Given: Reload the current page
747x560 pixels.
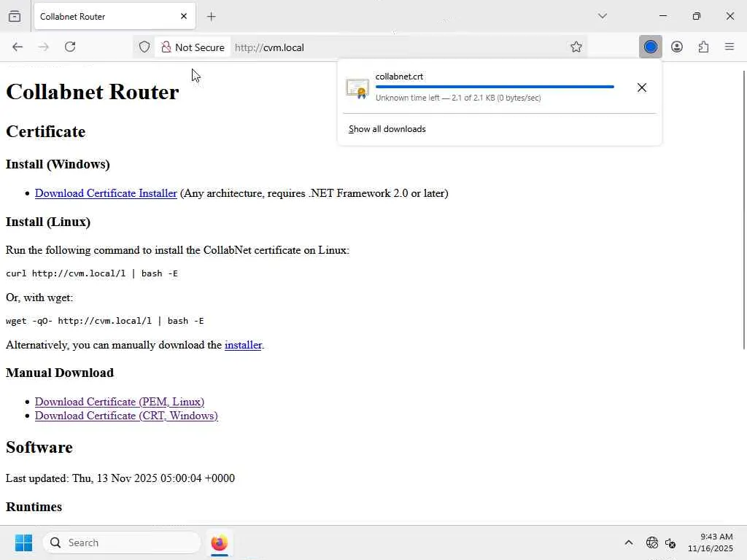Looking at the screenshot, I should tap(70, 47).
